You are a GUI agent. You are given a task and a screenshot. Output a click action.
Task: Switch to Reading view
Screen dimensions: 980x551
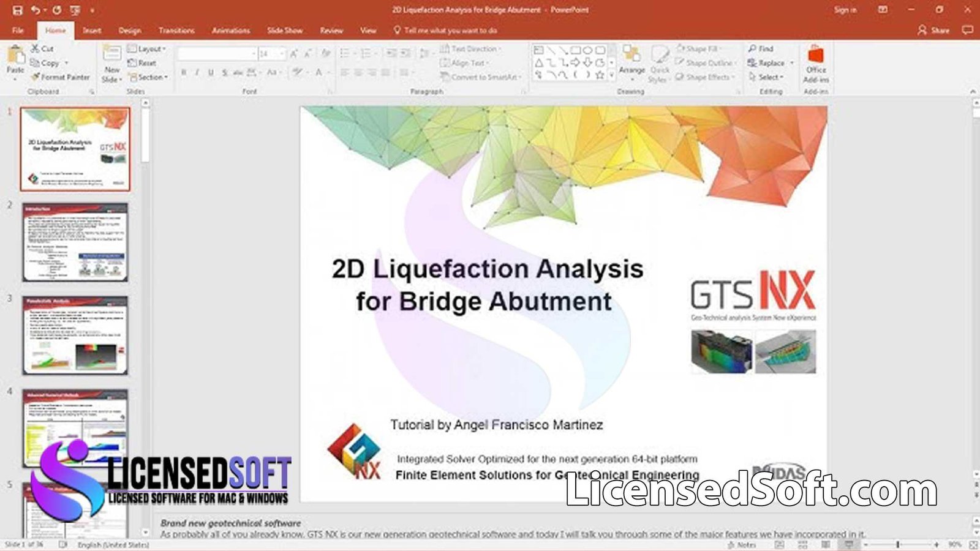point(826,544)
